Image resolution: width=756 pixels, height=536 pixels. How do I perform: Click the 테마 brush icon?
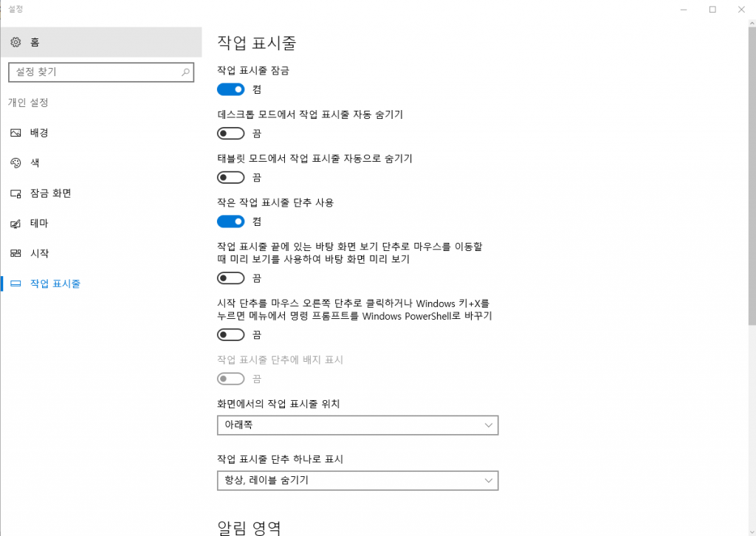16,224
